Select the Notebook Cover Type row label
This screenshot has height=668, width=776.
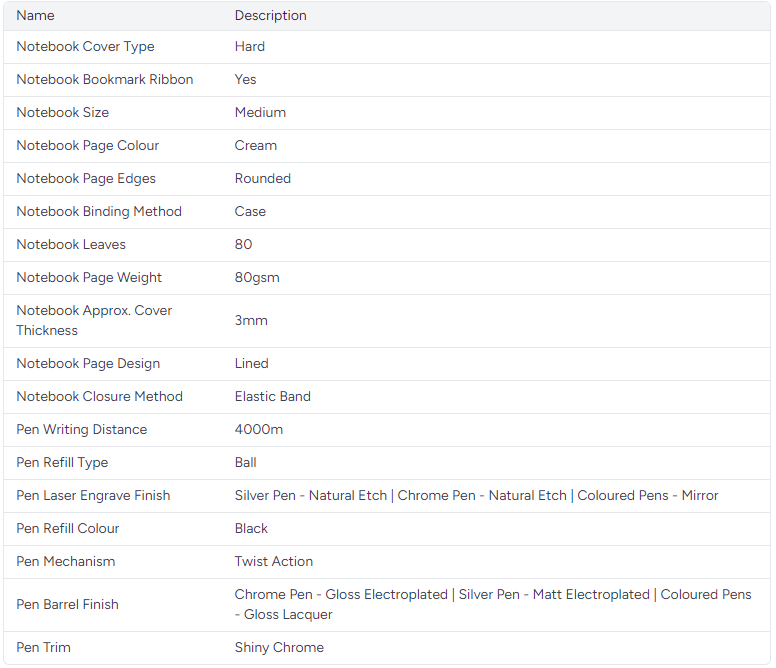coord(85,47)
